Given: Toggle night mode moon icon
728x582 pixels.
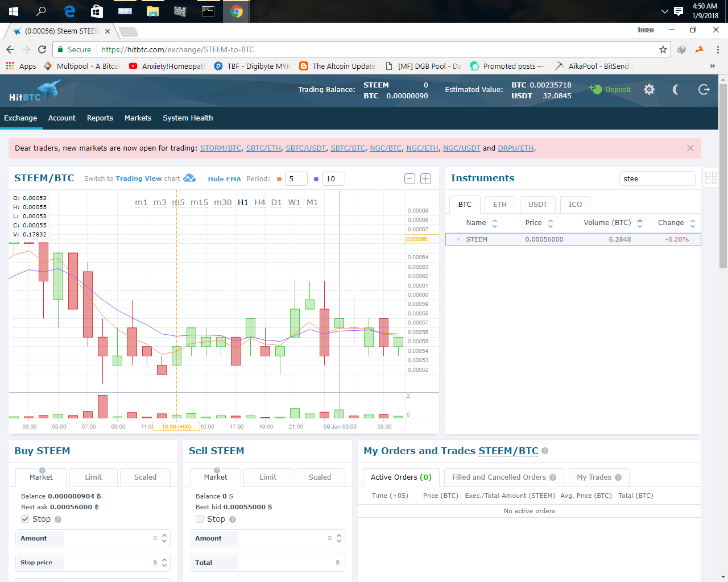Looking at the screenshot, I should pos(676,89).
